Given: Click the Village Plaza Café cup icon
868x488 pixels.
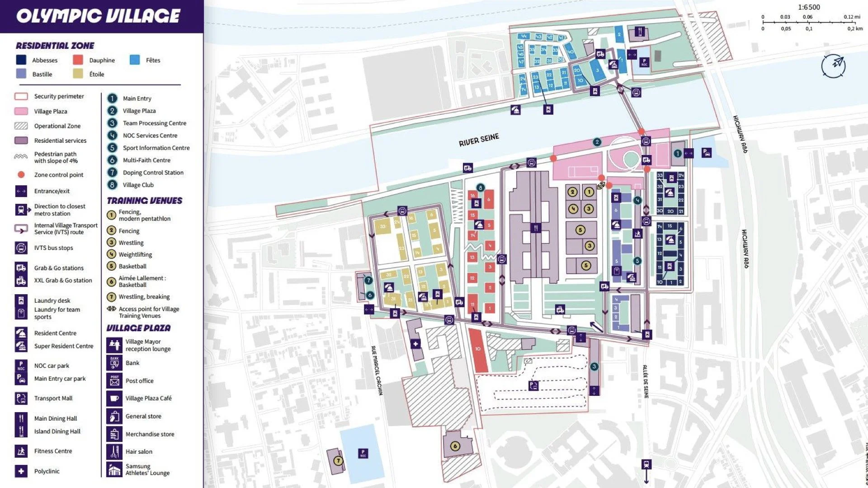Looking at the screenshot, I should click(x=114, y=398).
